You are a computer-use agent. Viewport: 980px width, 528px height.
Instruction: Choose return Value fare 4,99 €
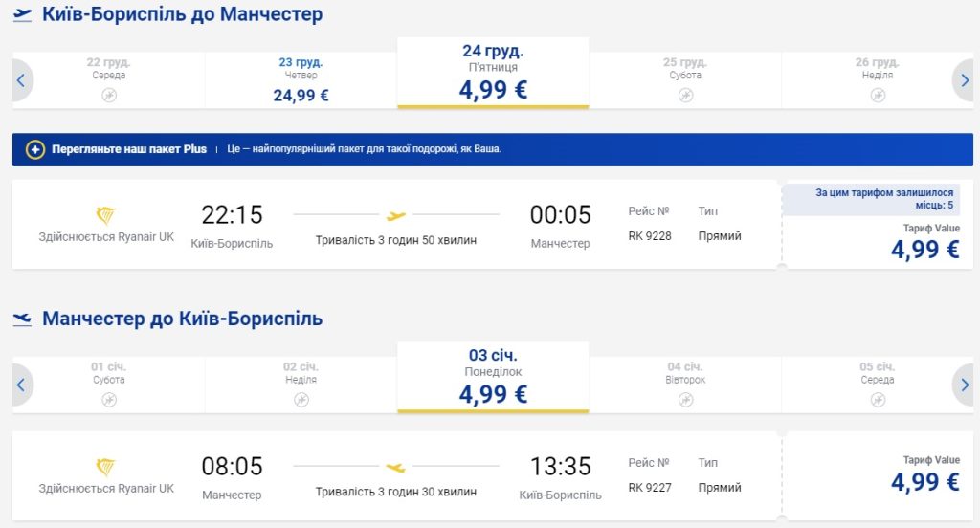(x=924, y=481)
